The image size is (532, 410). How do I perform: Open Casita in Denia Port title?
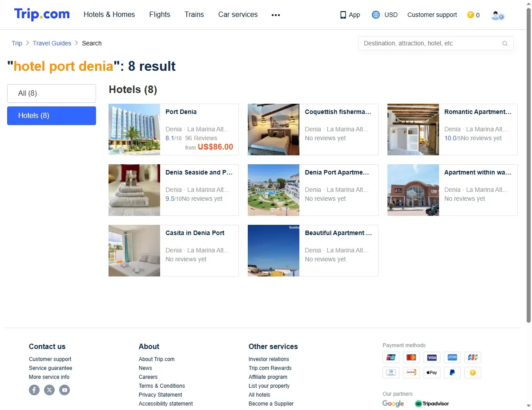coord(195,233)
